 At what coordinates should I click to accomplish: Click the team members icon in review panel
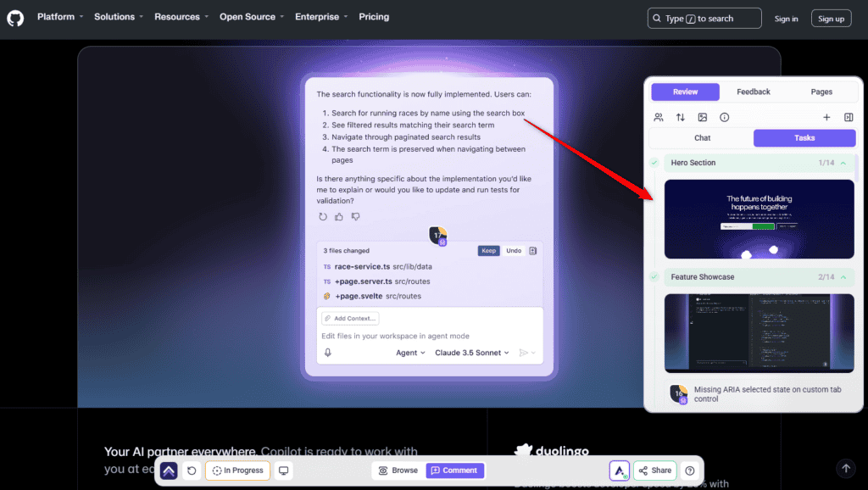(x=658, y=117)
